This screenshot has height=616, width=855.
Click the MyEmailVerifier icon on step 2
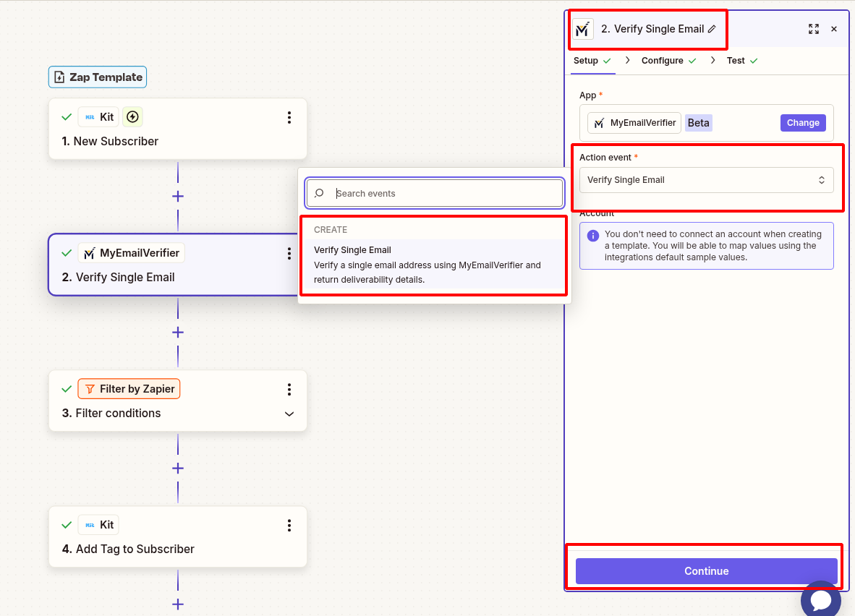90,252
